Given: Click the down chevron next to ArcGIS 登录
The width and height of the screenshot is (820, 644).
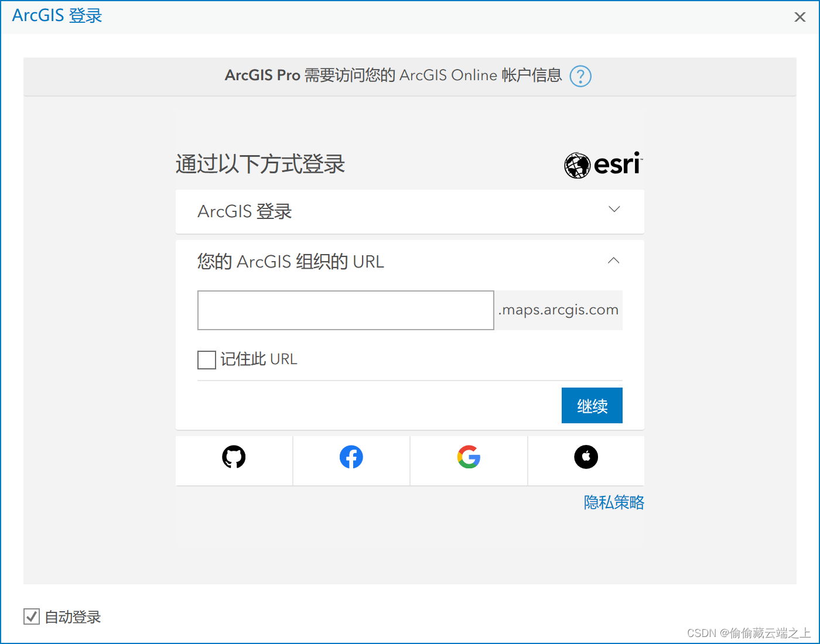Looking at the screenshot, I should point(613,209).
